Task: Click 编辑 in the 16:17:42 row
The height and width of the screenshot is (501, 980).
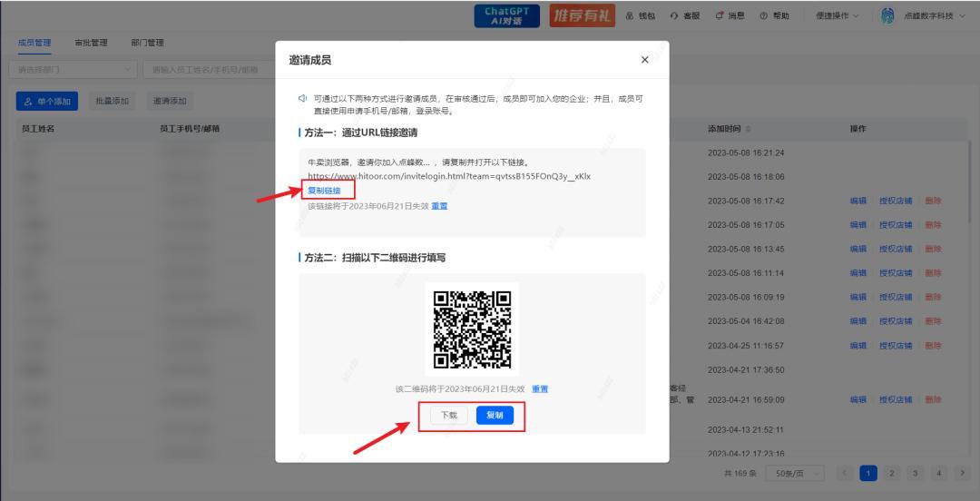Action: point(858,201)
